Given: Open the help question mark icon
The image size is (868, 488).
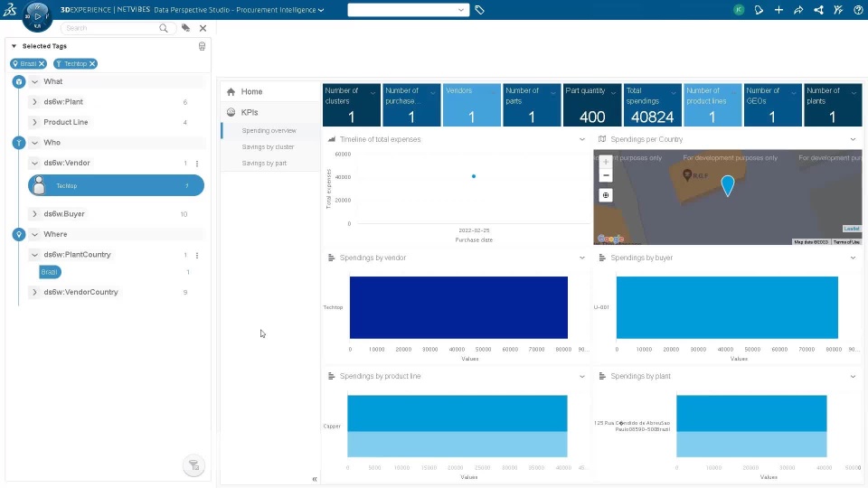Looking at the screenshot, I should click(x=858, y=10).
